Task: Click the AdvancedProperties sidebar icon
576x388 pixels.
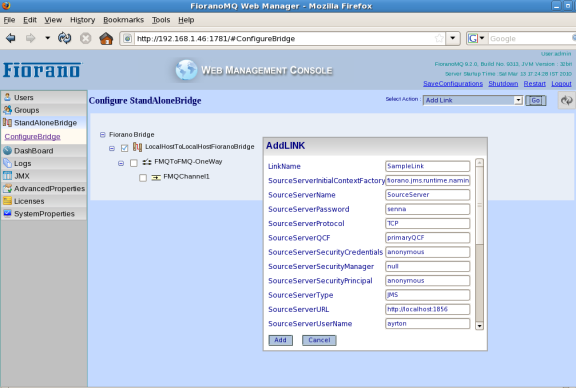Action: [x=7, y=188]
